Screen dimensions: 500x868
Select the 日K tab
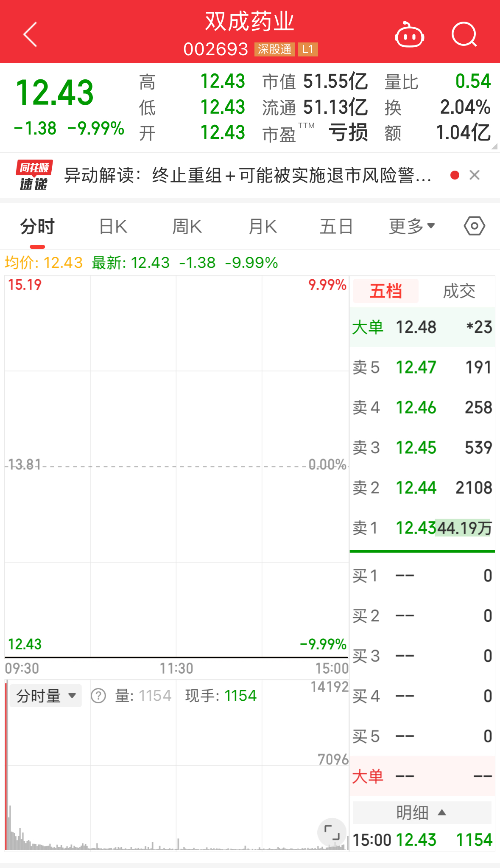(x=113, y=226)
